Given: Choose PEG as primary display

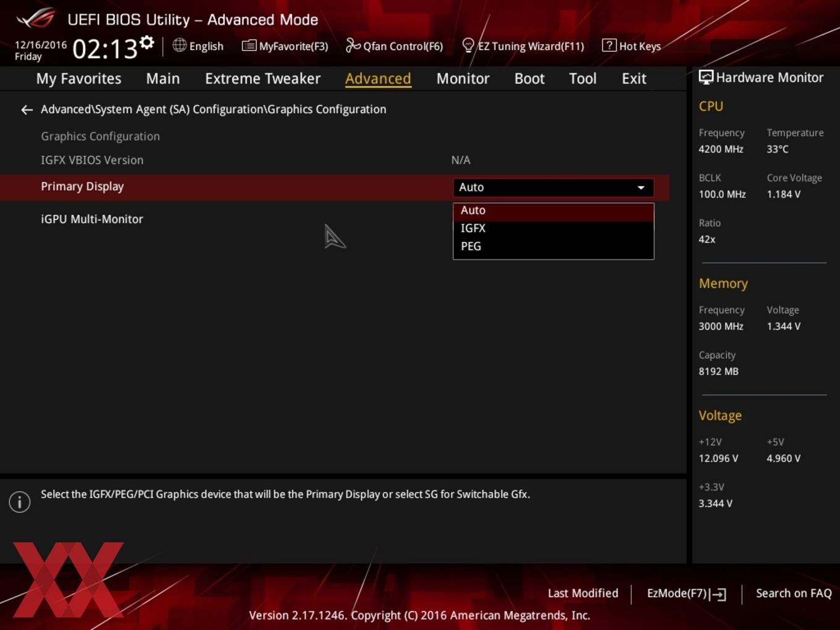Looking at the screenshot, I should pos(553,246).
